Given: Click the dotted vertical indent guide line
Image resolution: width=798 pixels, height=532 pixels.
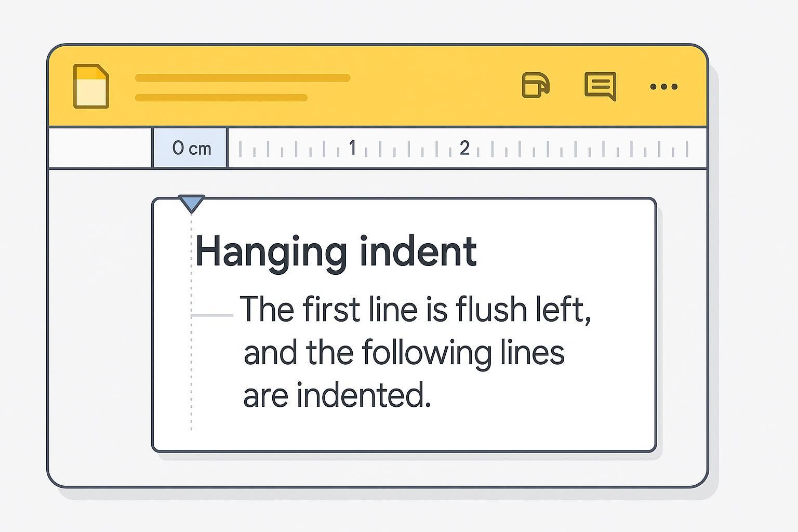Looking at the screenshot, I should click(x=191, y=364).
